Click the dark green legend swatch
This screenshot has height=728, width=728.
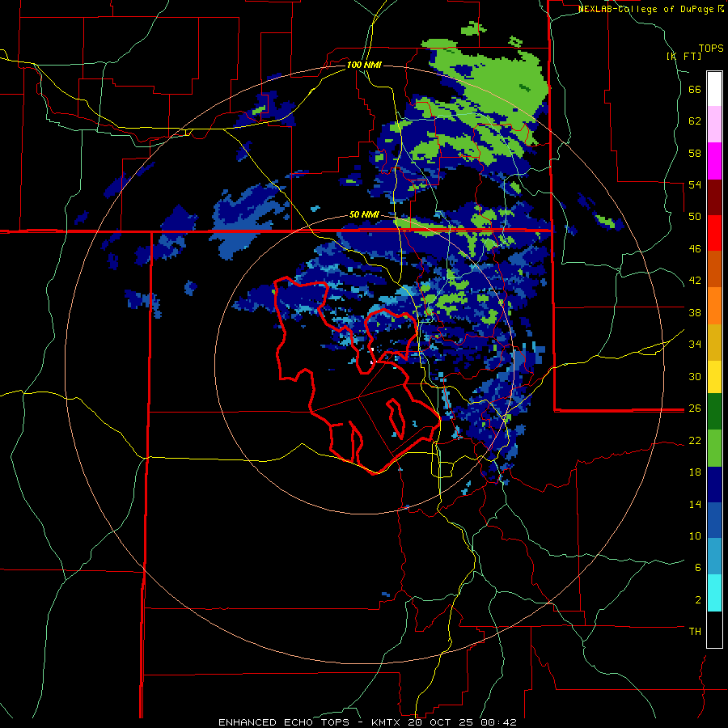[x=714, y=412]
